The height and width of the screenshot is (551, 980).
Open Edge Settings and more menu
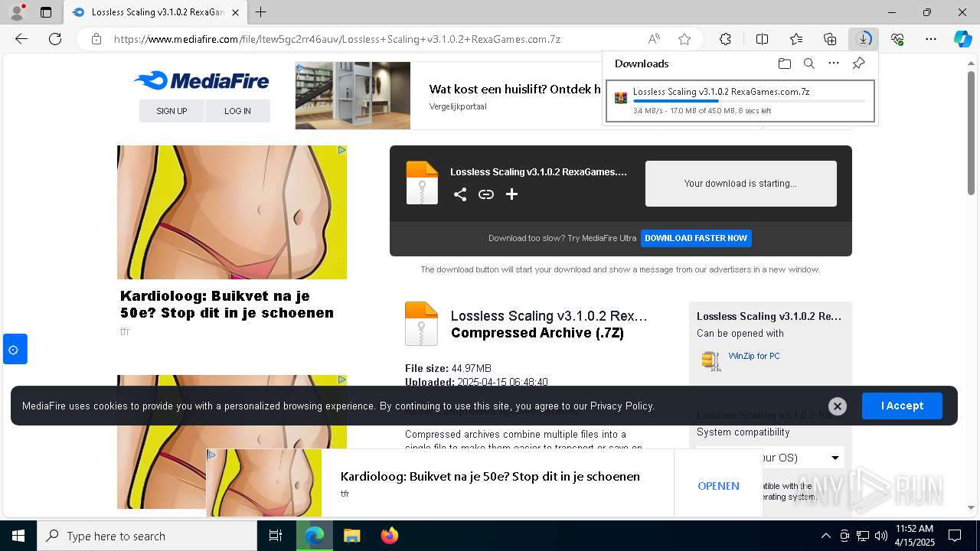tap(931, 39)
